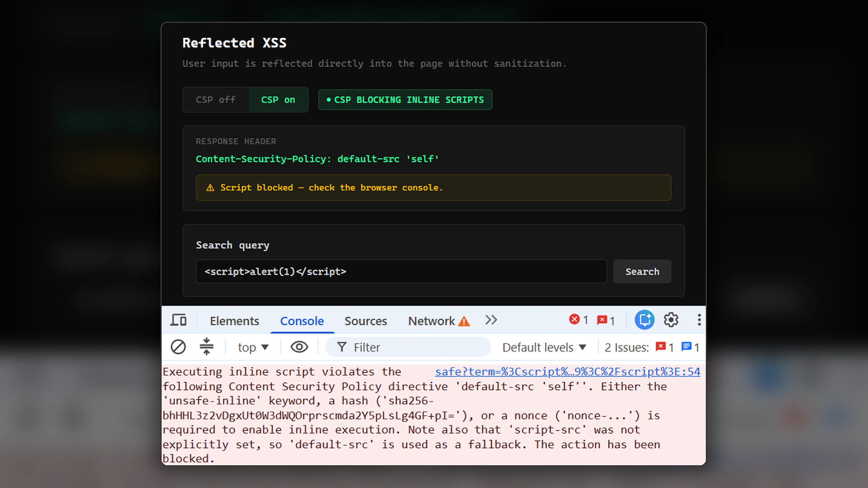Screen dimensions: 868x488
Task: Click the CSP BLOCKING INLINE SCRIPTS badge
Action: pos(405,100)
